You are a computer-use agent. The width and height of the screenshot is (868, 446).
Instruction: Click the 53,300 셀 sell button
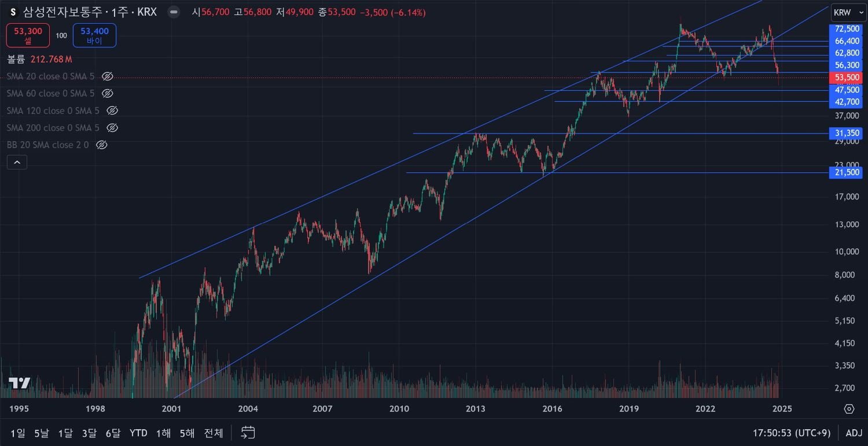point(28,35)
